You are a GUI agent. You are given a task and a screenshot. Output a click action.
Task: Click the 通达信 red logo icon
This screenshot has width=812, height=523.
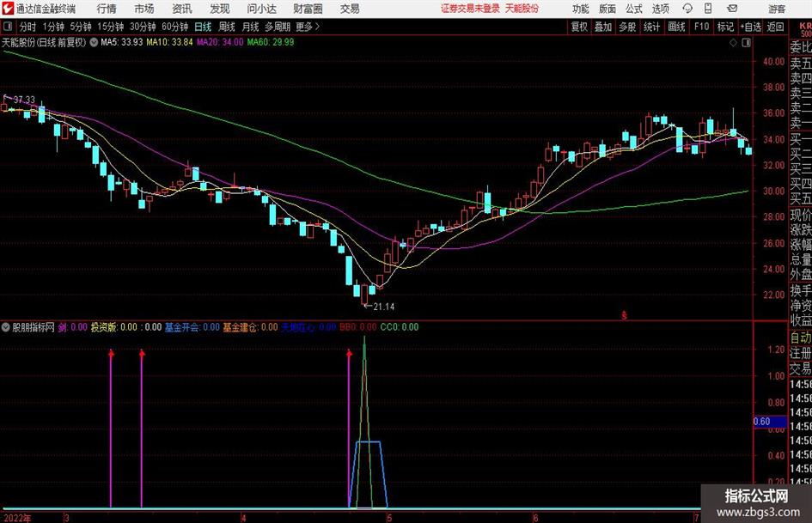click(8, 9)
